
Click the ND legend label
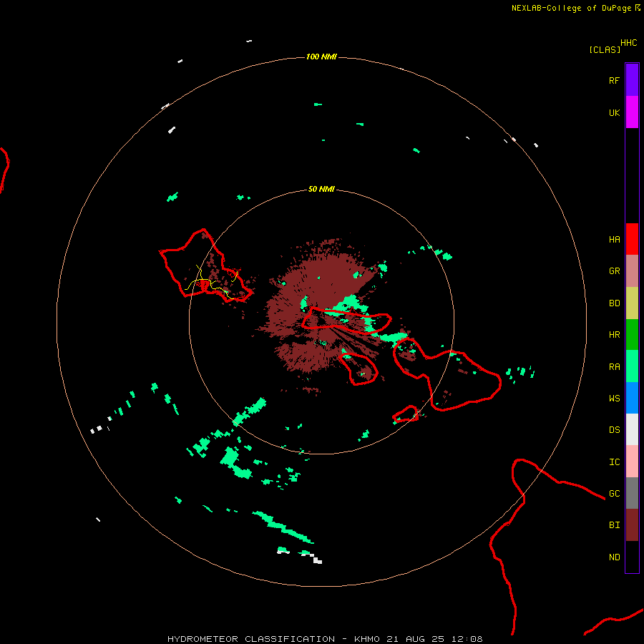614,557
